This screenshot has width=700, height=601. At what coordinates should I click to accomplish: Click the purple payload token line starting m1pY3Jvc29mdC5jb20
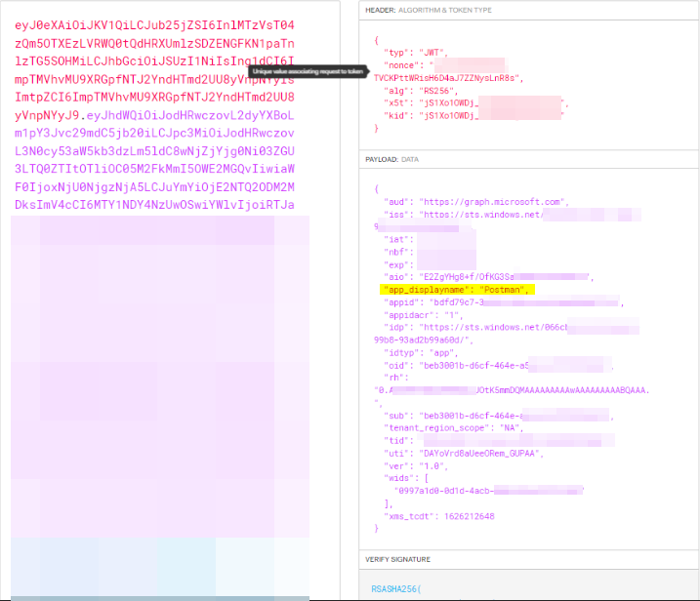coord(154,133)
